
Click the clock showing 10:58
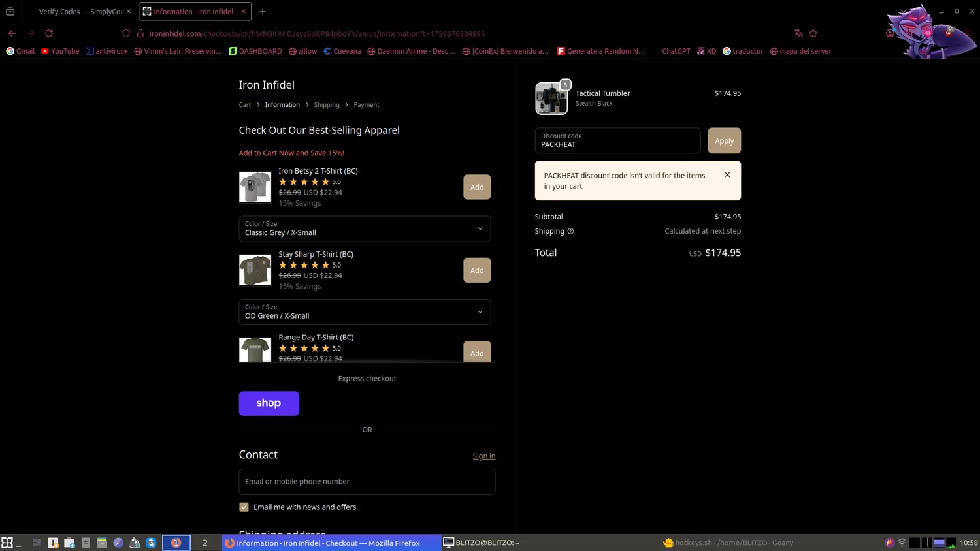point(969,543)
